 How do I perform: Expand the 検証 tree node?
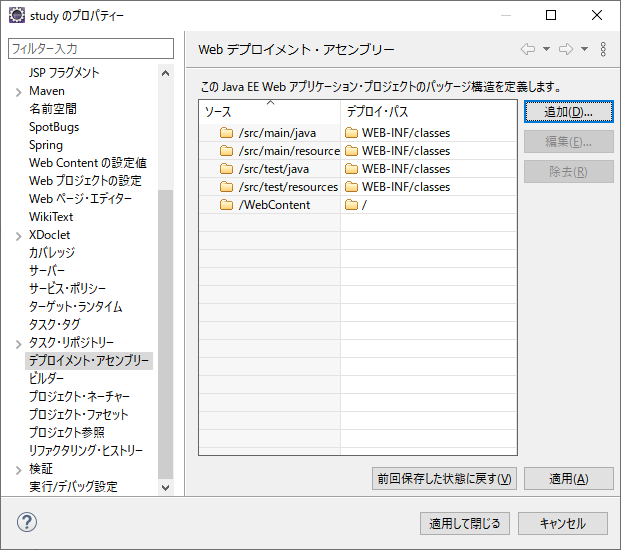(x=18, y=470)
